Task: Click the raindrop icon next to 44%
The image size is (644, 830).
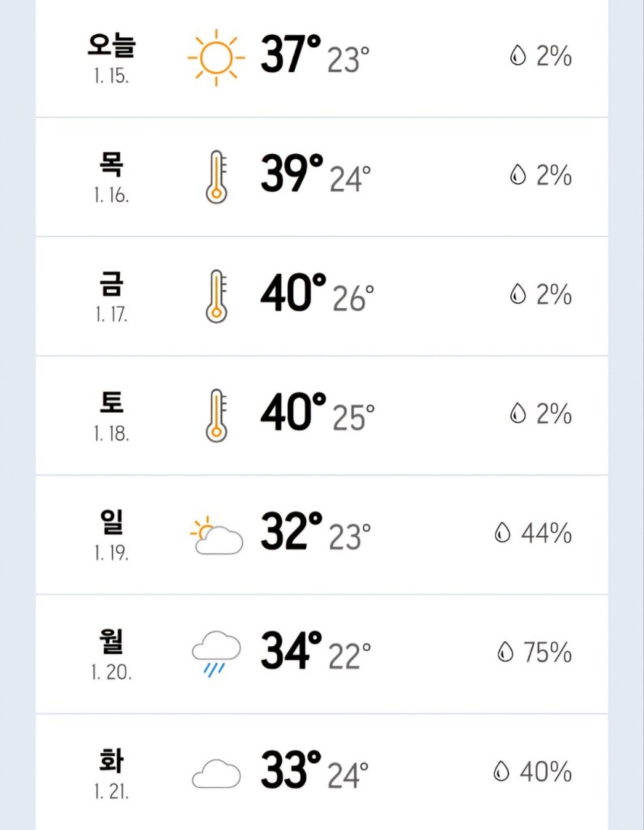Action: [x=503, y=533]
